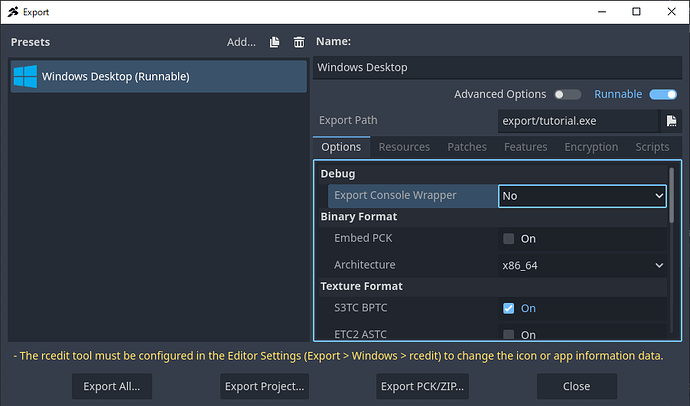The image size is (690, 406).
Task: Maximize the Export window
Action: [x=636, y=12]
